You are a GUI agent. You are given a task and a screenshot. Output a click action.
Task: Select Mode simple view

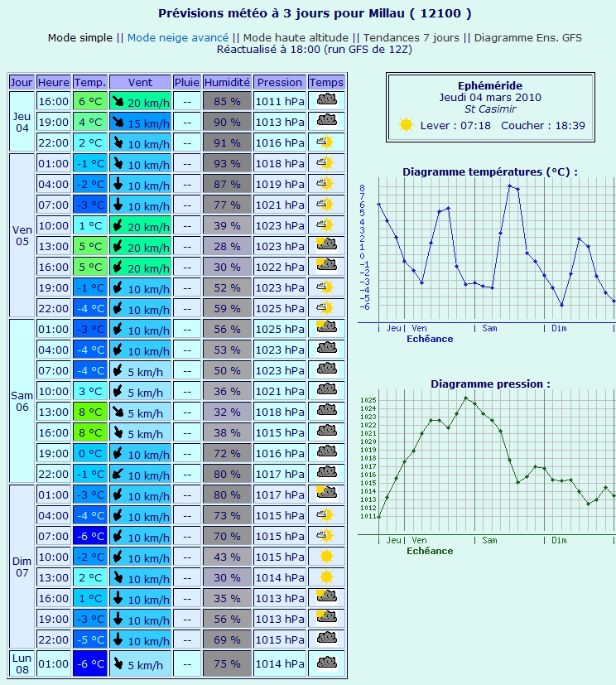79,38
